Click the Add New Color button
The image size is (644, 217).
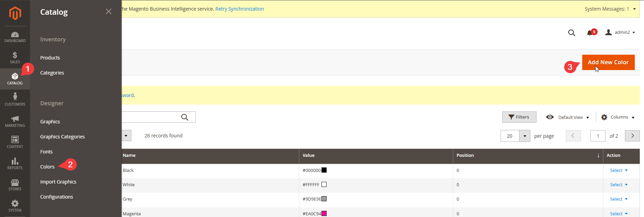[608, 62]
